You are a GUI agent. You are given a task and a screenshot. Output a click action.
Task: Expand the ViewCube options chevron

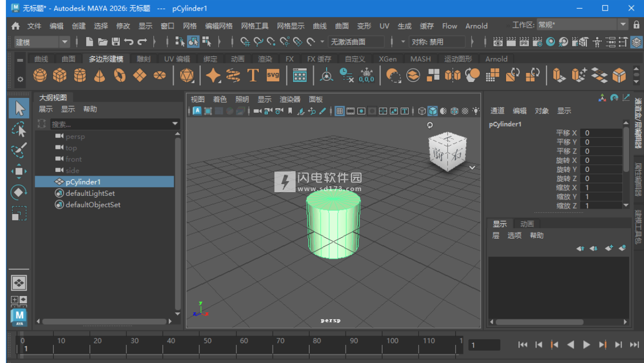(x=472, y=168)
